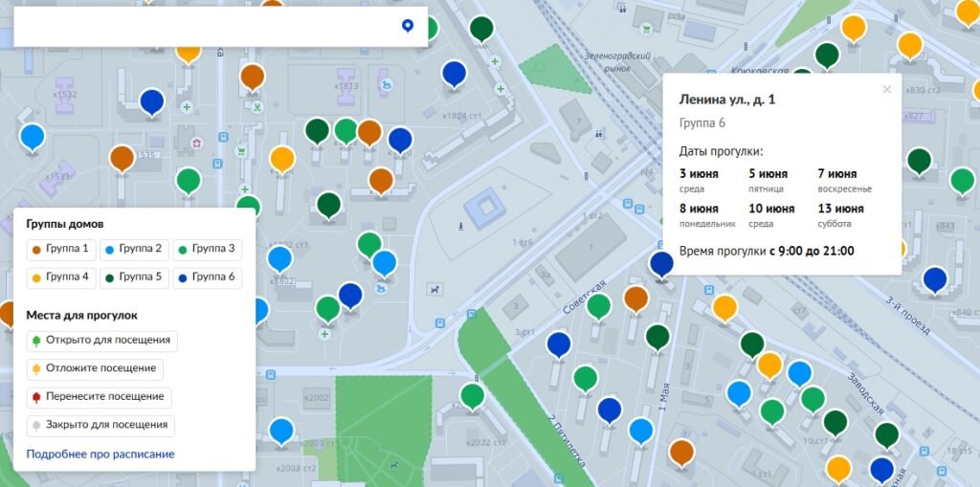
Task: Select the light blue pin above к2003 ст1
Action: (282, 431)
